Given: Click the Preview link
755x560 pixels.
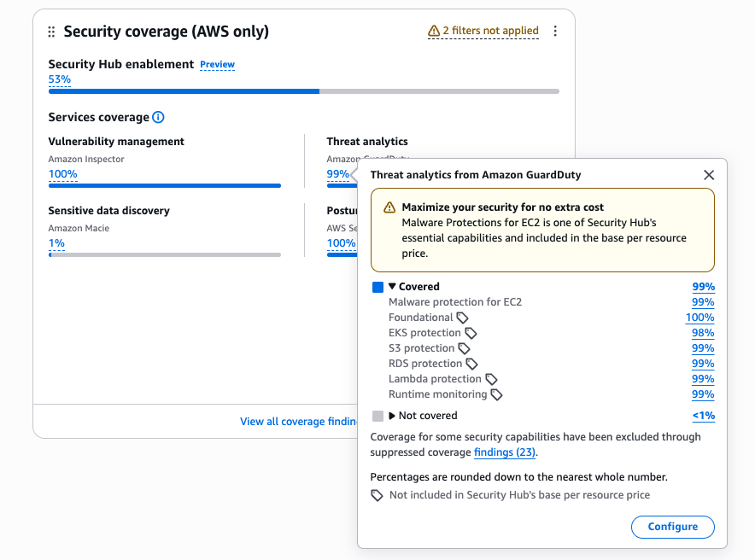Looking at the screenshot, I should pos(217,65).
